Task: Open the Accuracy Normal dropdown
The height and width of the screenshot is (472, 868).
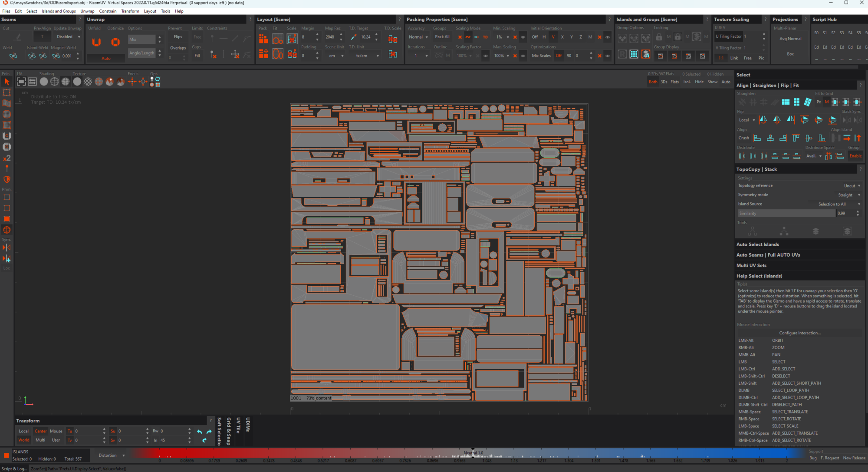Action: (x=418, y=37)
